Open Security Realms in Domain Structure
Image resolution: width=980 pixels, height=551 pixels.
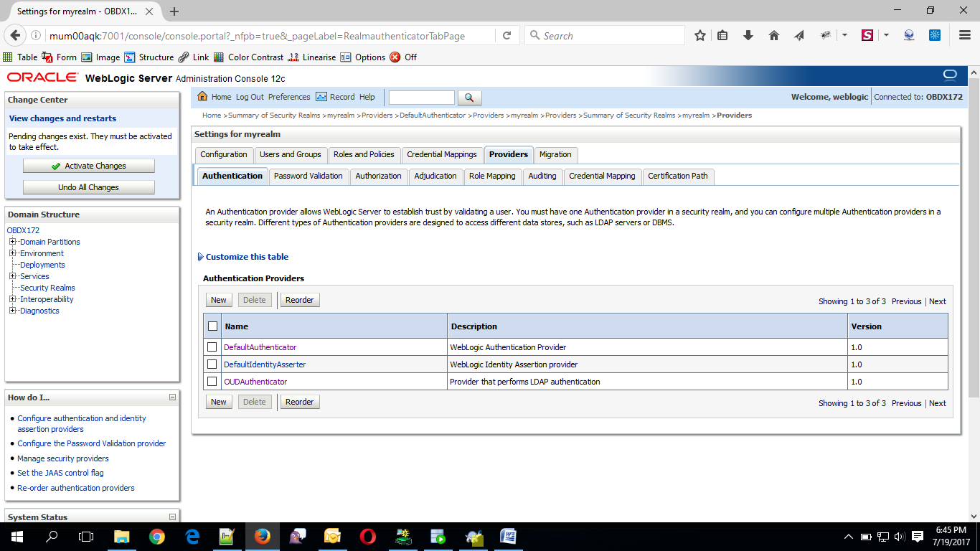(x=47, y=288)
